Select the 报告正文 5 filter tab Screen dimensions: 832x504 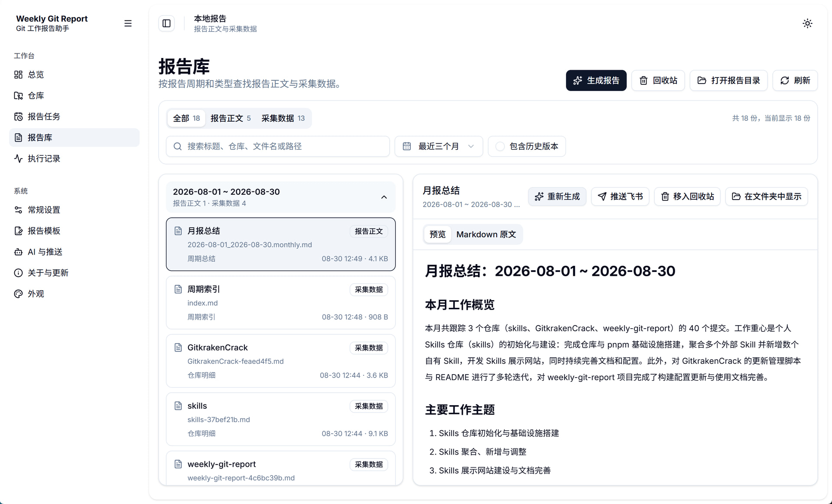(231, 118)
